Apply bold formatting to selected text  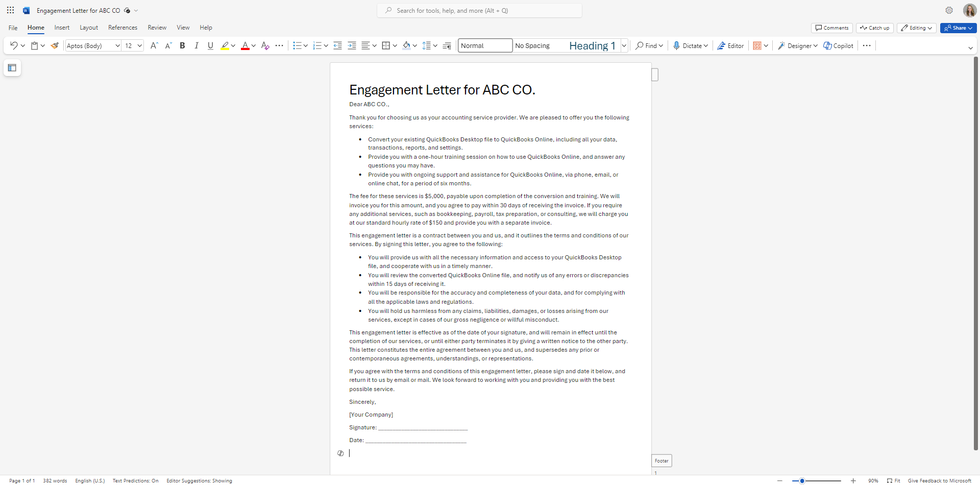182,45
